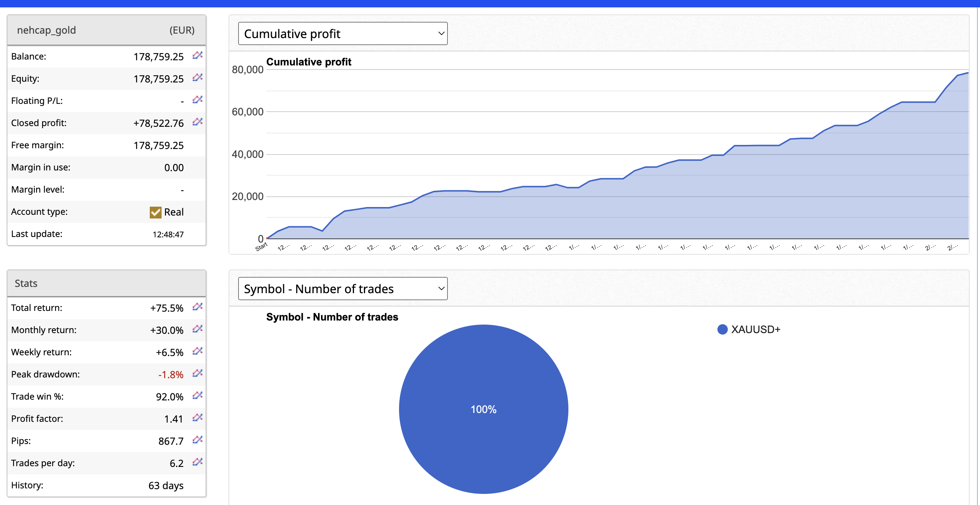Click the chart icon next to Balance
The height and width of the screenshot is (505, 980).
[x=197, y=55]
